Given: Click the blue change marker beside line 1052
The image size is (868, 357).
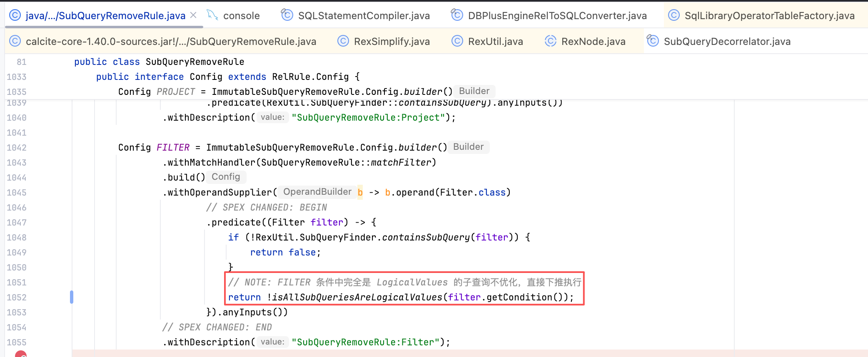Looking at the screenshot, I should 72,297.
